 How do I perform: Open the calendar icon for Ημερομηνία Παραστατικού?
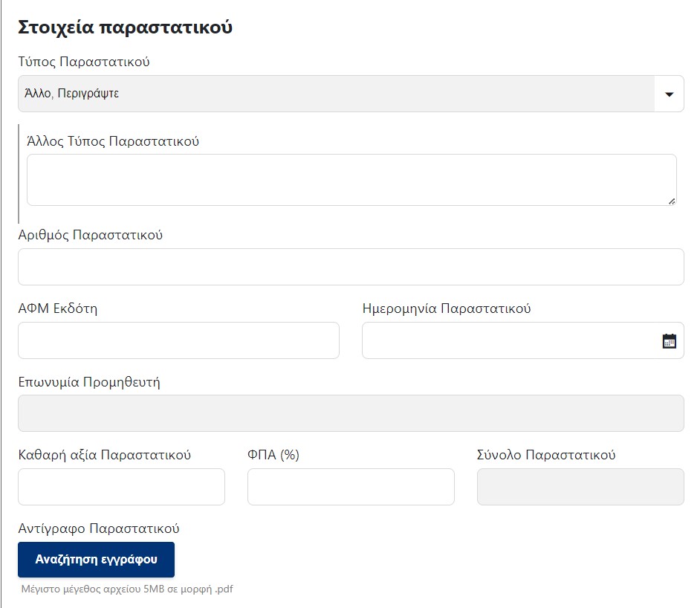pos(669,341)
